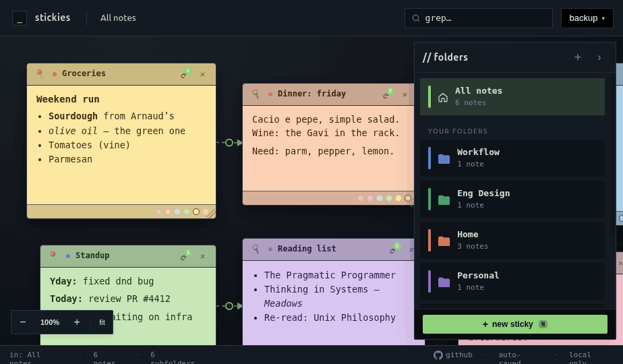Open the Home folder with 3 notes
The height and width of the screenshot is (364, 623).
pos(512,241)
